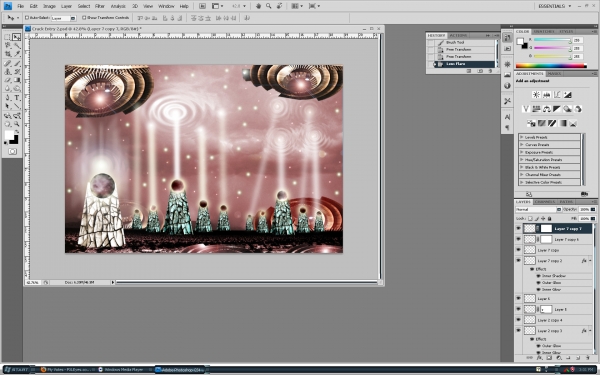
Task: Expand Hue/Saturation Presets list
Action: pos(522,160)
